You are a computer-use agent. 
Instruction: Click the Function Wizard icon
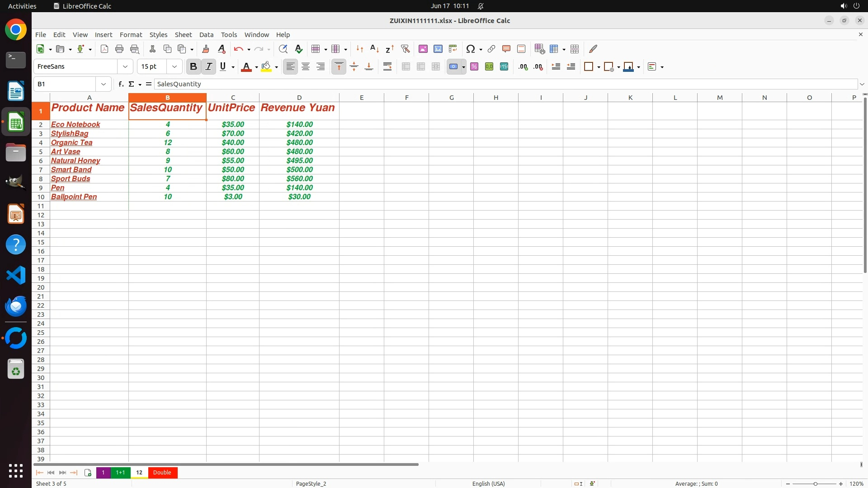121,84
